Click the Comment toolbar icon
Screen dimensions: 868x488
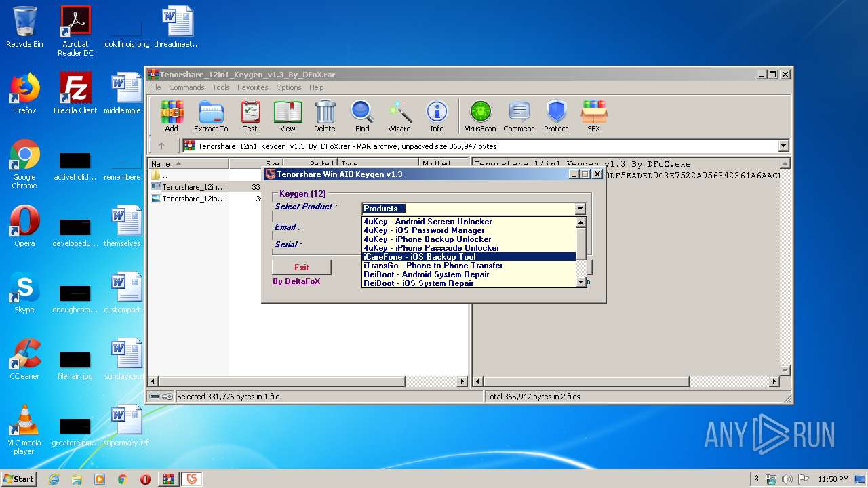pos(519,117)
